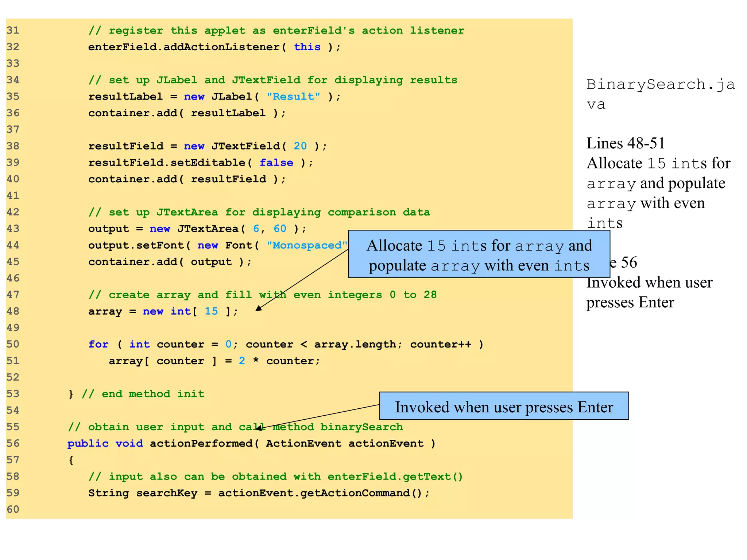
Task: Select 'String searchKey = actionEvent.getActionCommand();' line
Action: click(259, 493)
